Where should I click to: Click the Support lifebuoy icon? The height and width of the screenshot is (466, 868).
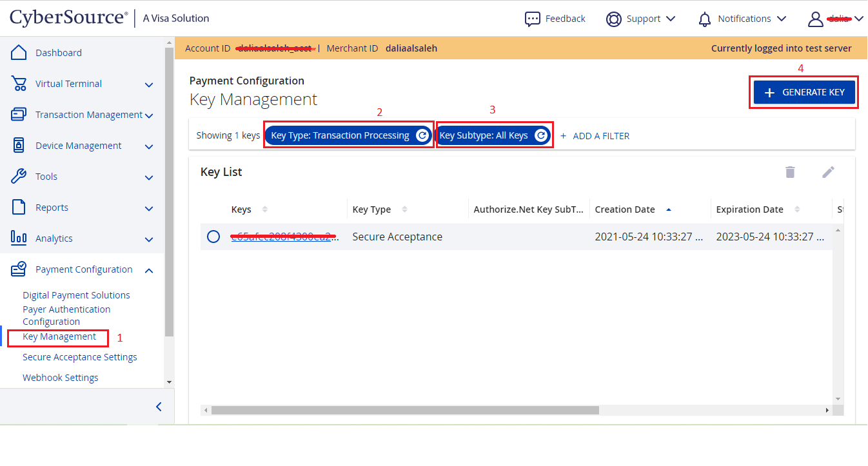(613, 19)
